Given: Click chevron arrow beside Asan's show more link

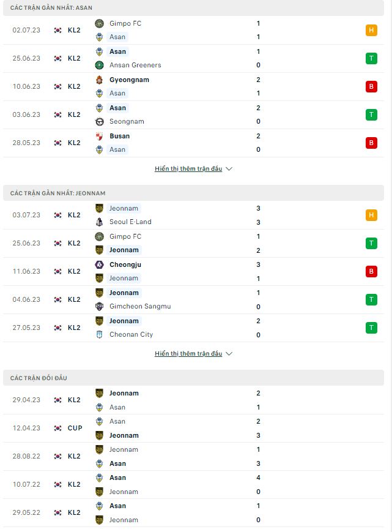Looking at the screenshot, I should tap(229, 168).
